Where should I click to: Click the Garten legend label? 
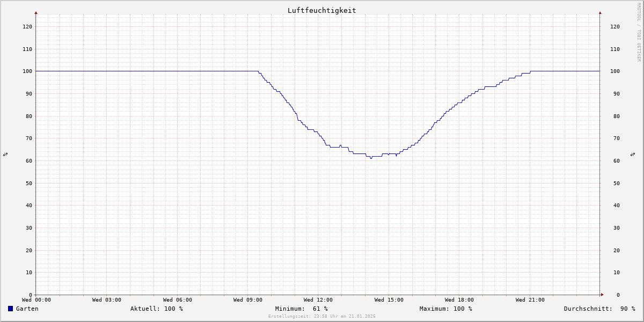[x=27, y=309]
